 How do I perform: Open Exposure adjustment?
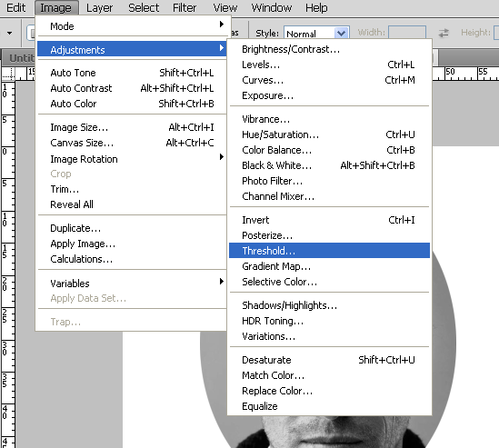pos(329,95)
